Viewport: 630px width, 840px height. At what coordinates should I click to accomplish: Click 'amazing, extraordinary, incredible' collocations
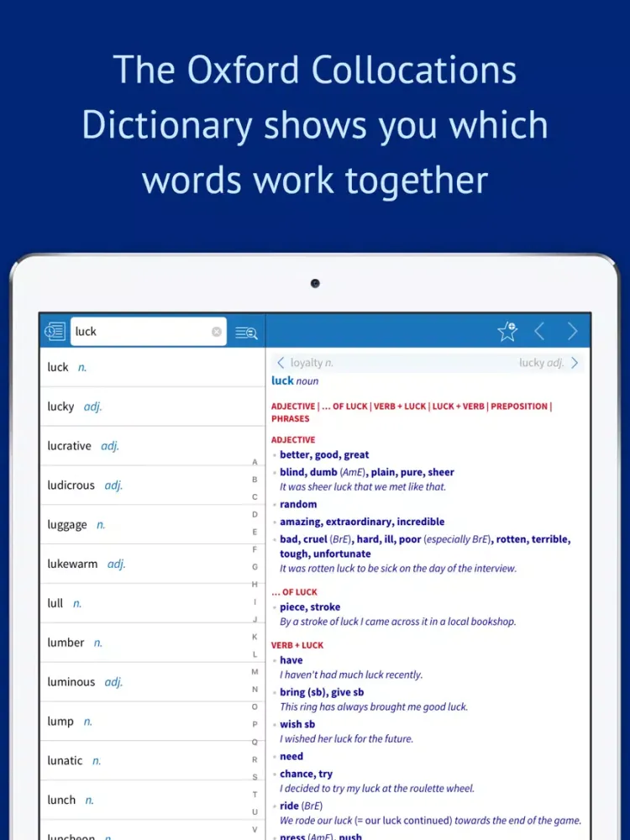click(x=362, y=522)
